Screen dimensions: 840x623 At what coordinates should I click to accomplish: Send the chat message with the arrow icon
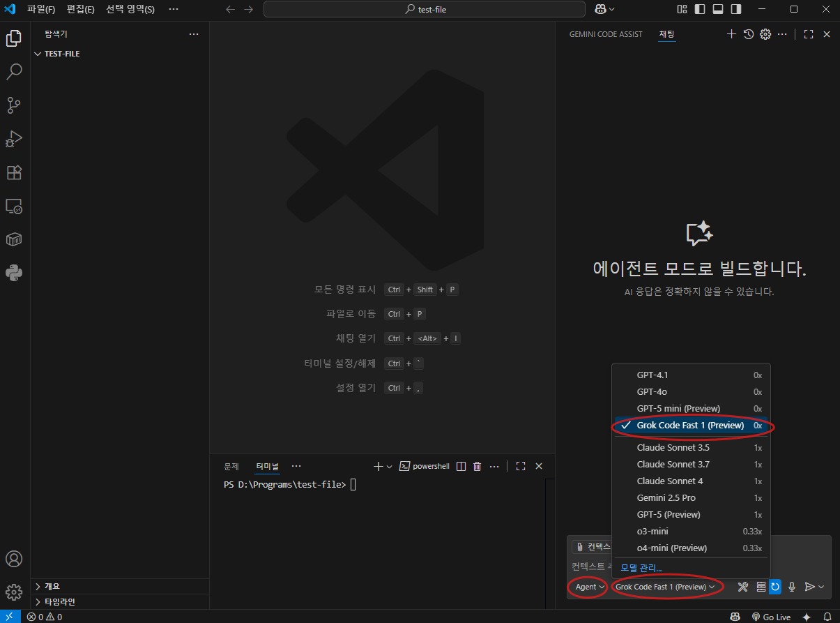coord(809,587)
